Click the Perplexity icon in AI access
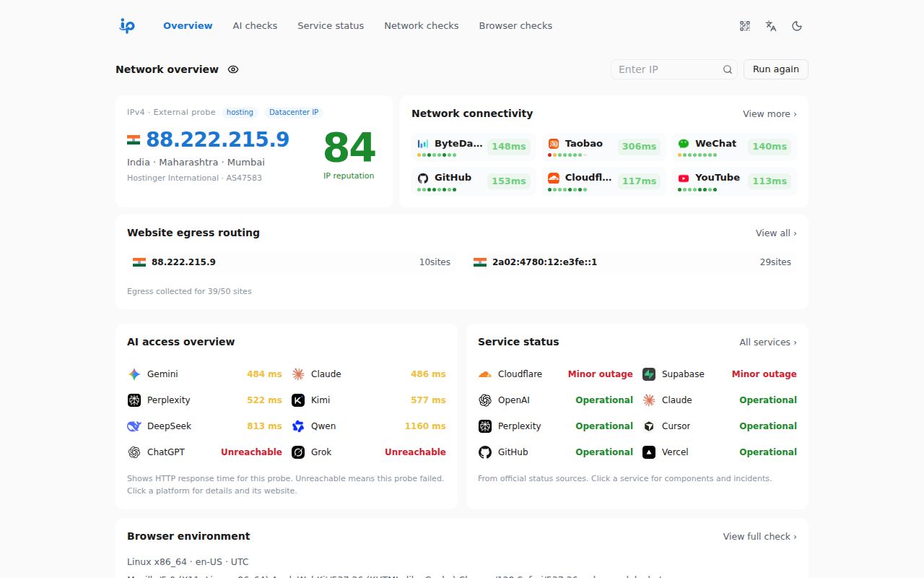 click(134, 400)
